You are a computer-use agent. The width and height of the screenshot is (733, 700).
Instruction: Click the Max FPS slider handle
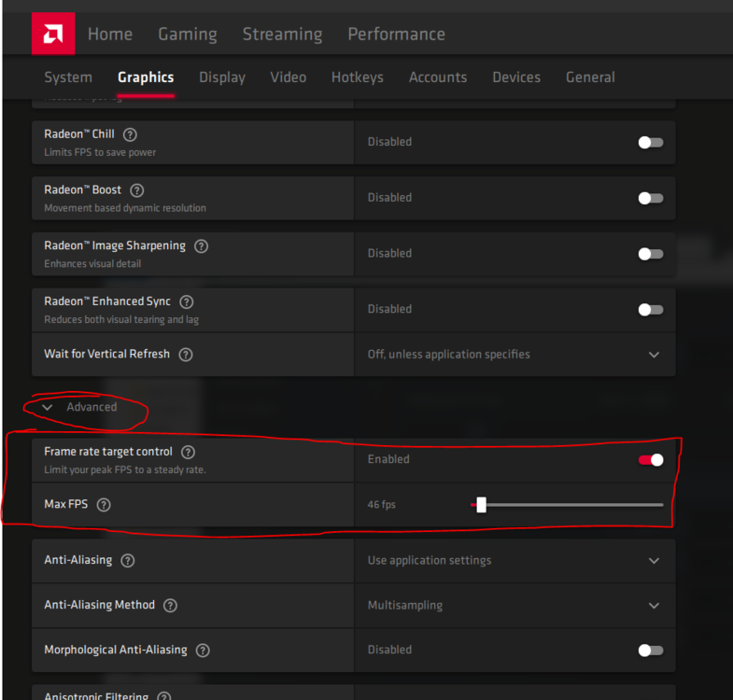pyautogui.click(x=481, y=505)
